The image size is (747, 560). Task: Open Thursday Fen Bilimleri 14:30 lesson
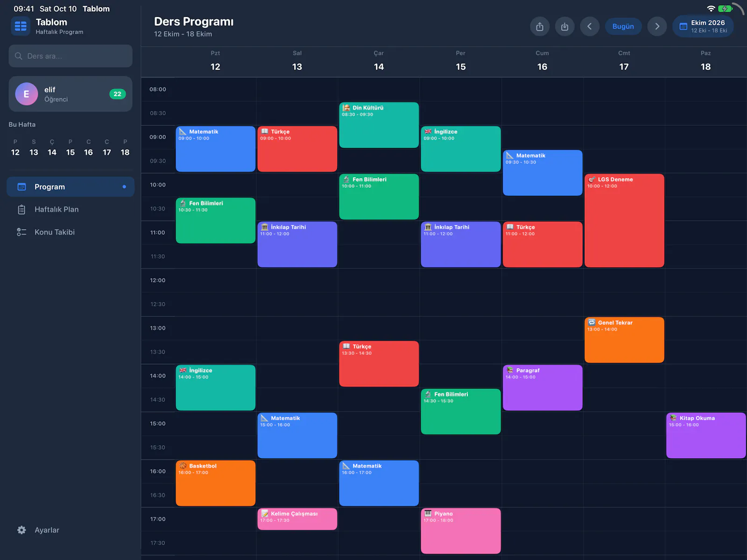click(x=461, y=412)
